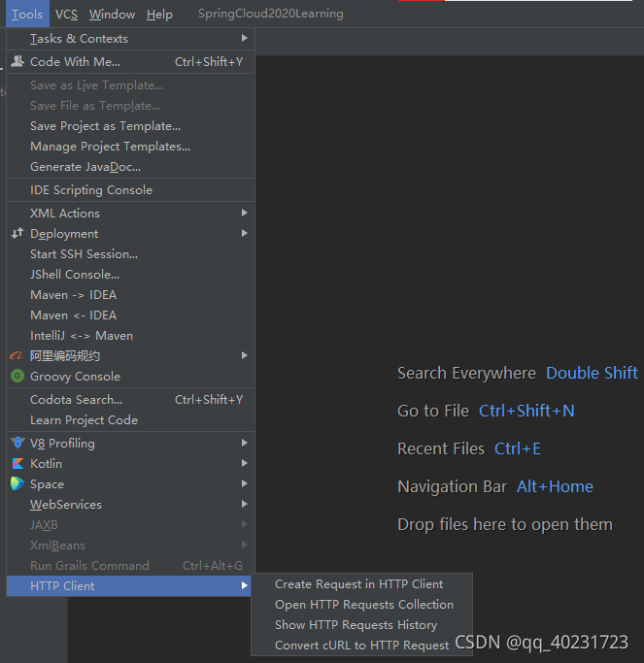This screenshot has width=644, height=663.
Task: Click the Ctrl+E shortcut hint
Action: (x=518, y=448)
